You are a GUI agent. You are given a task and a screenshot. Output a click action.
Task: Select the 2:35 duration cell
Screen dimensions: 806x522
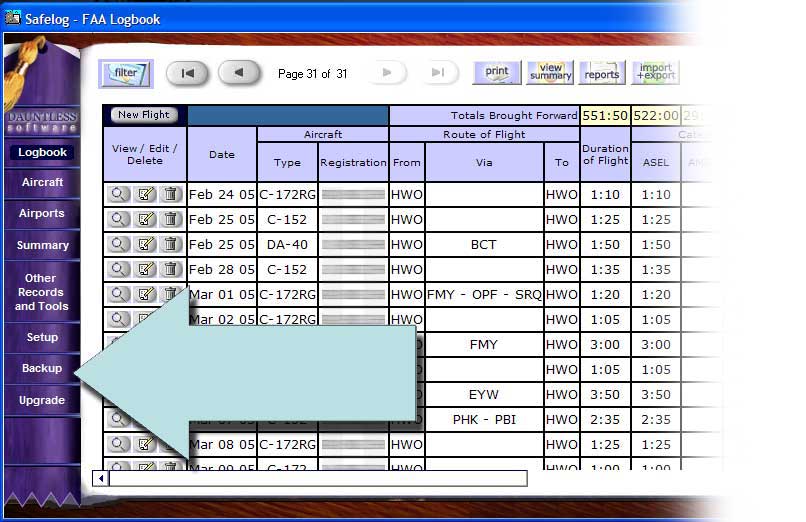click(605, 420)
